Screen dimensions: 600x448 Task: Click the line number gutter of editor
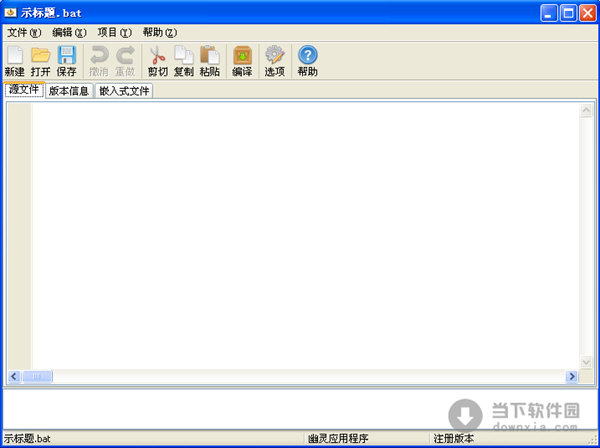[20, 236]
